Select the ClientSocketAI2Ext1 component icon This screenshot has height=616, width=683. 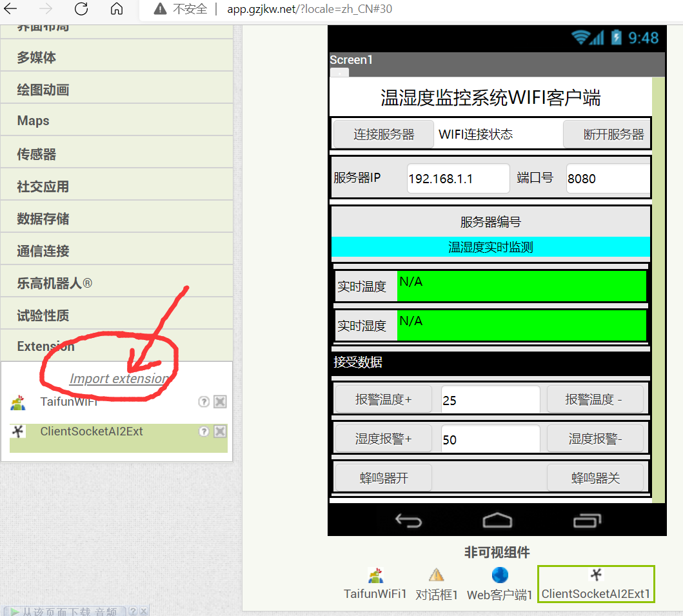[x=595, y=575]
